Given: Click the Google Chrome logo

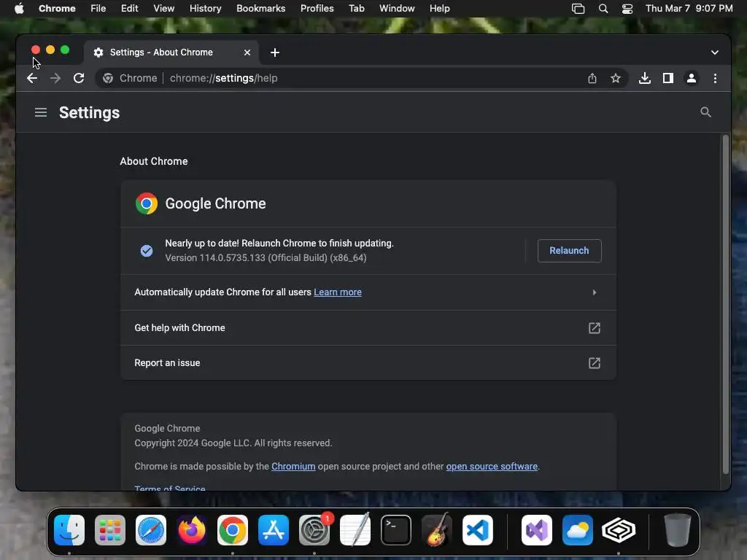Looking at the screenshot, I should [147, 204].
